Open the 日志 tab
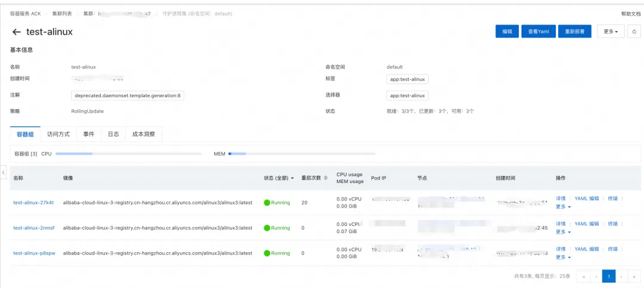Image resolution: width=644 pixels, height=288 pixels. [x=113, y=134]
